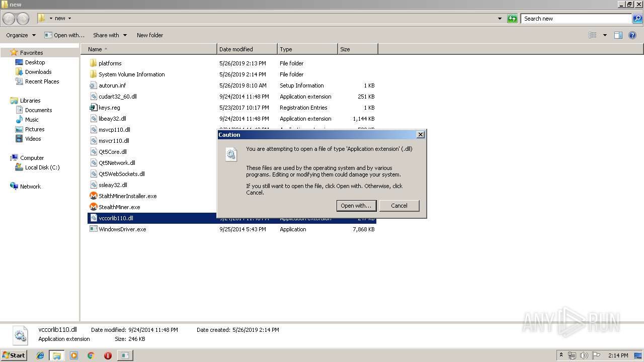Select the msvcp110.dll file icon
This screenshot has width=644, height=362.
pyautogui.click(x=93, y=130)
